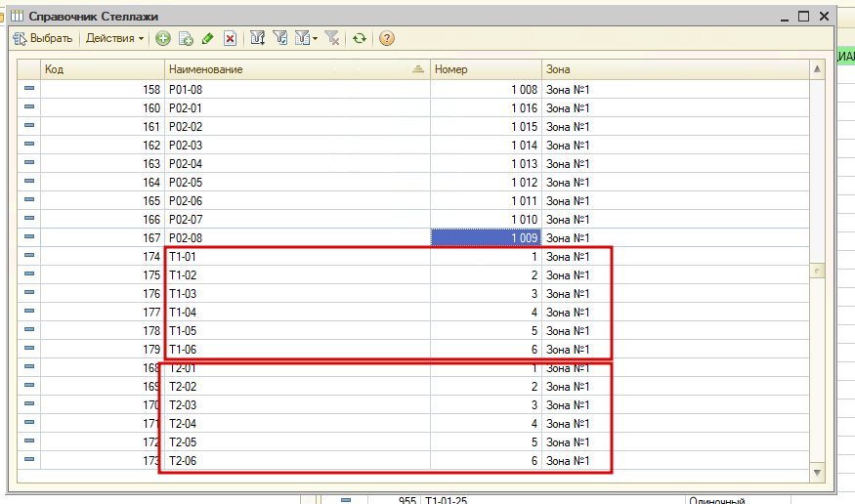Refresh the list with green arrows icon
Screen dimensions: 855x504
click(359, 39)
